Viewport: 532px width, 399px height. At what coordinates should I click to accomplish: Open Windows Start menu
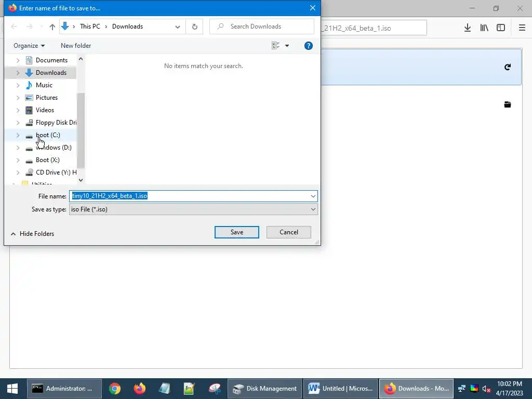(x=12, y=389)
